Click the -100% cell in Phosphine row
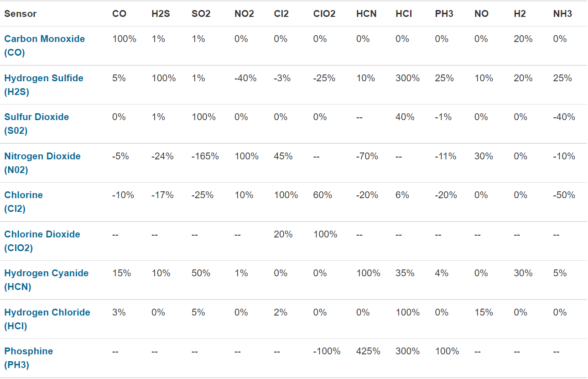Screen dimensions: 588x379 click(x=327, y=351)
